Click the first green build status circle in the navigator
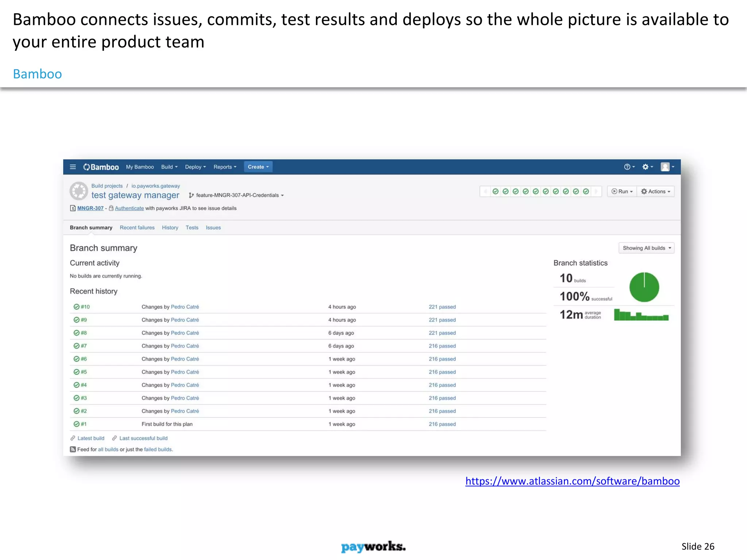 point(495,191)
